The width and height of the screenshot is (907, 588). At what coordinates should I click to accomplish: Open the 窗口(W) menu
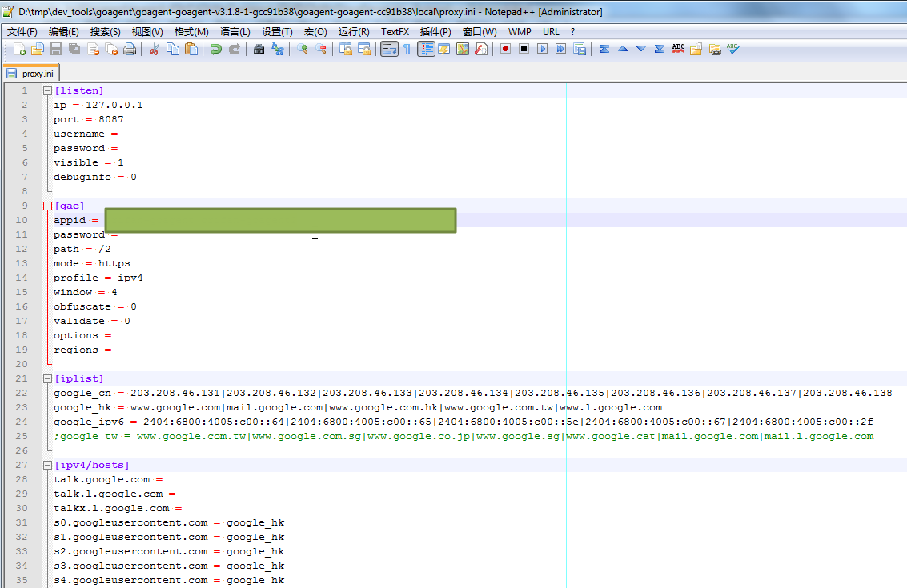[480, 32]
